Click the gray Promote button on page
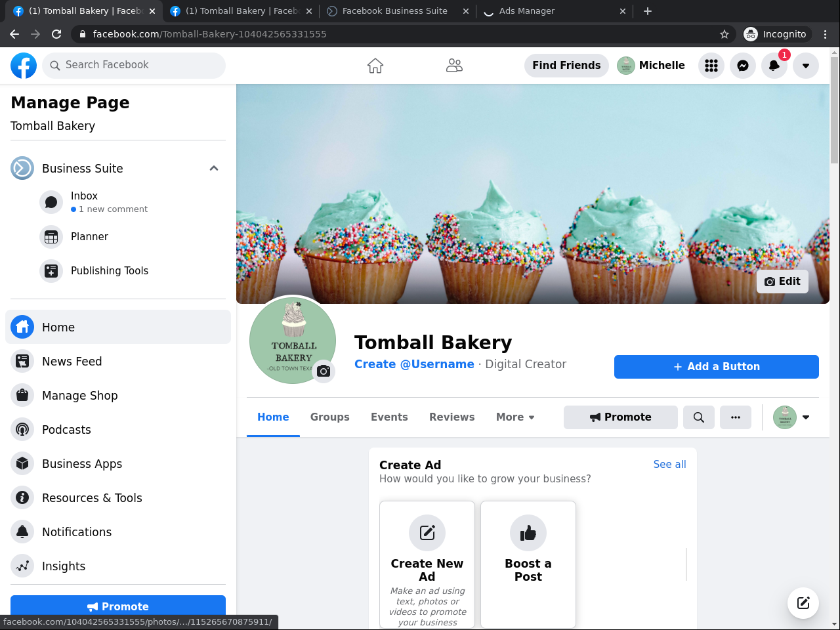 point(621,417)
